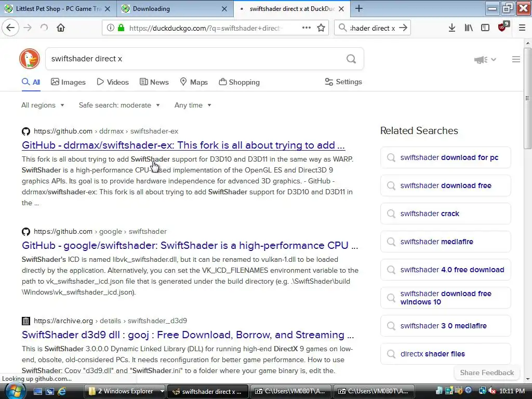The image size is (532, 399).
Task: Click Show Desktop quick launch icon
Action: coord(37,391)
